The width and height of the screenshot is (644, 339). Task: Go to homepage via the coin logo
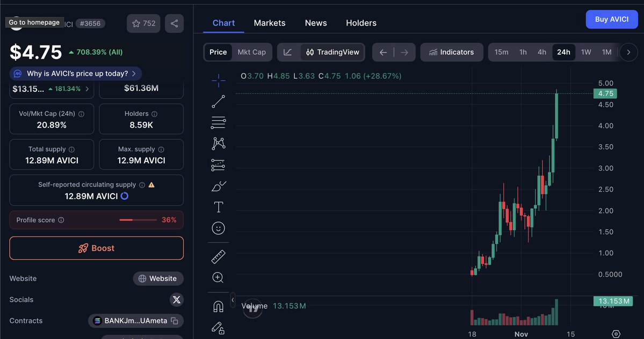(17, 24)
